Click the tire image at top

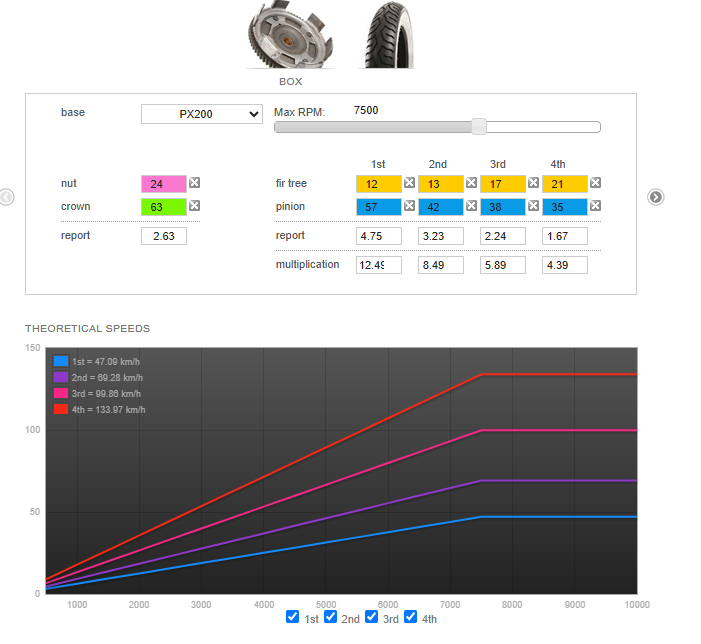[x=386, y=35]
